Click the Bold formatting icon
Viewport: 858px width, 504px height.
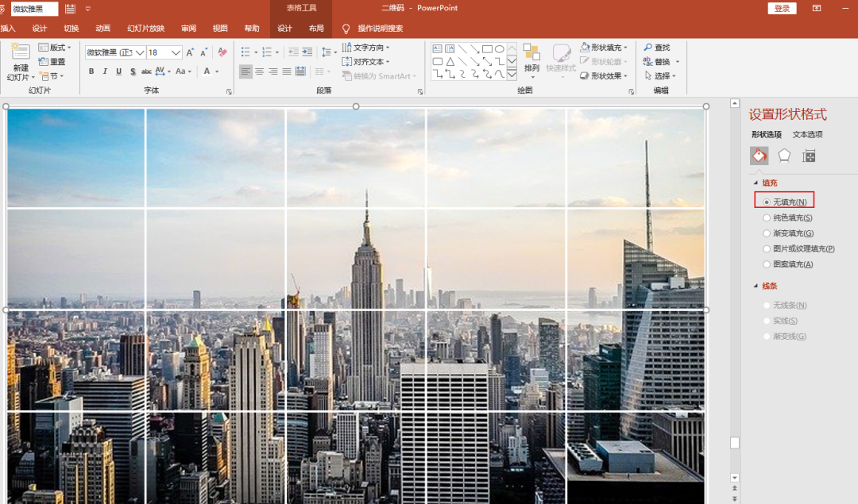[x=91, y=71]
